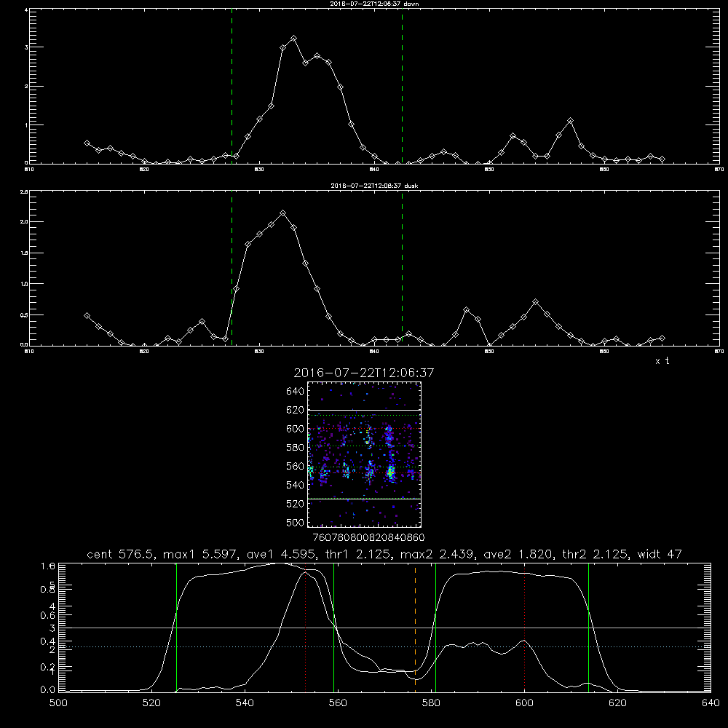Click the 620 label on the image y-axis
The image size is (728, 728).
point(296,410)
